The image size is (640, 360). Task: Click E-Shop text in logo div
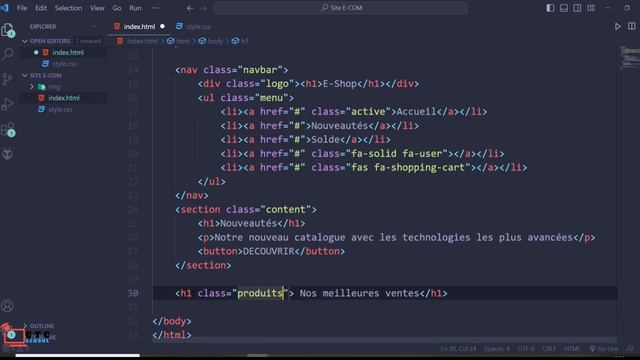340,84
